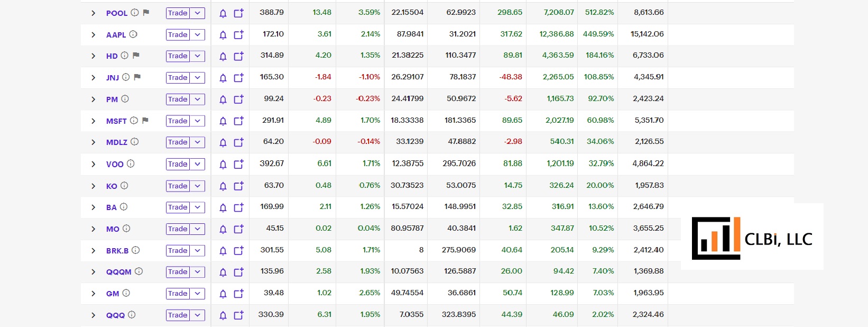Open the MSFT ticker symbol link

pyautogui.click(x=116, y=121)
